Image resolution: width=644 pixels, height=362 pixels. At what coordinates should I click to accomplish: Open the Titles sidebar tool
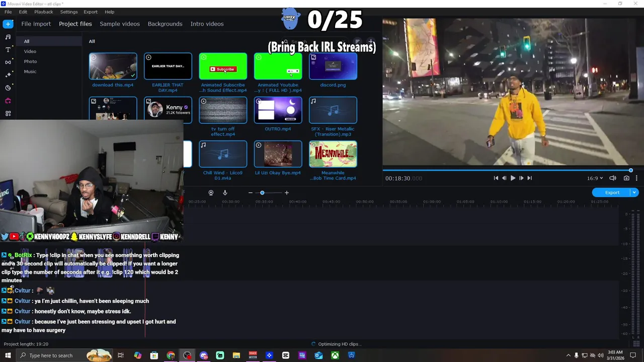tap(8, 49)
